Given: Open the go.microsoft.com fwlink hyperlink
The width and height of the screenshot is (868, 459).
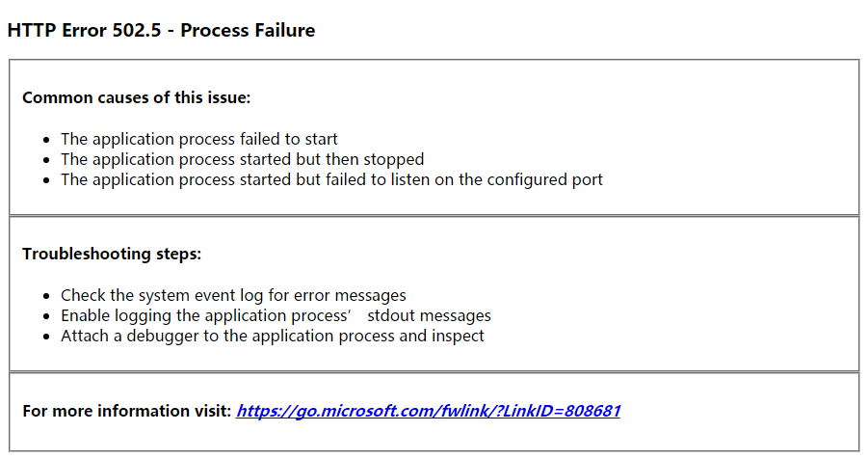Looking at the screenshot, I should point(428,411).
